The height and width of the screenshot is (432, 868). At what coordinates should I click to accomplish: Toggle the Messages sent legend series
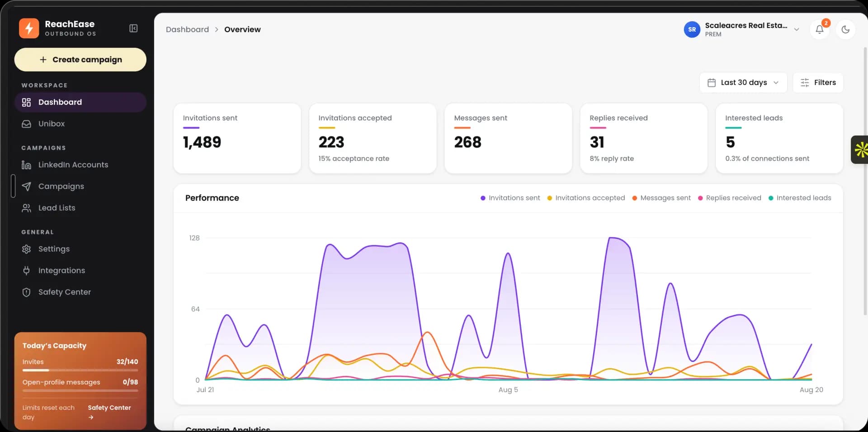tap(661, 198)
